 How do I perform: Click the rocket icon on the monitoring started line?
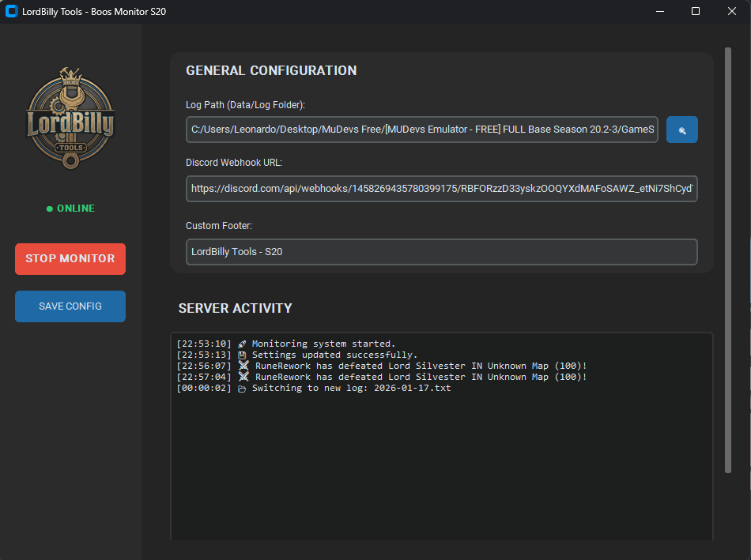[x=243, y=344]
